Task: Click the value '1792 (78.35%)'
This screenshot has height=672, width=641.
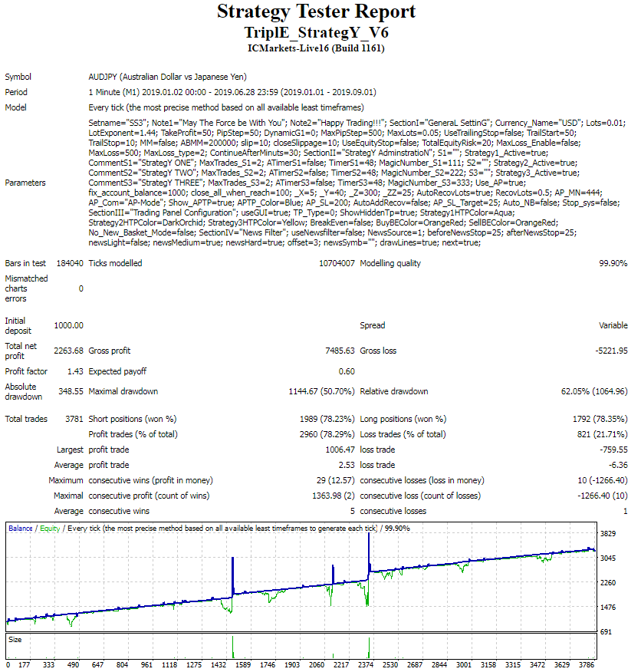Action: pos(600,419)
